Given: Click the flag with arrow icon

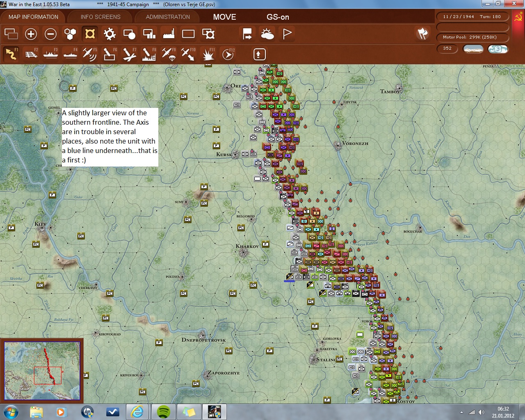Looking at the screenshot, I should pos(247,34).
